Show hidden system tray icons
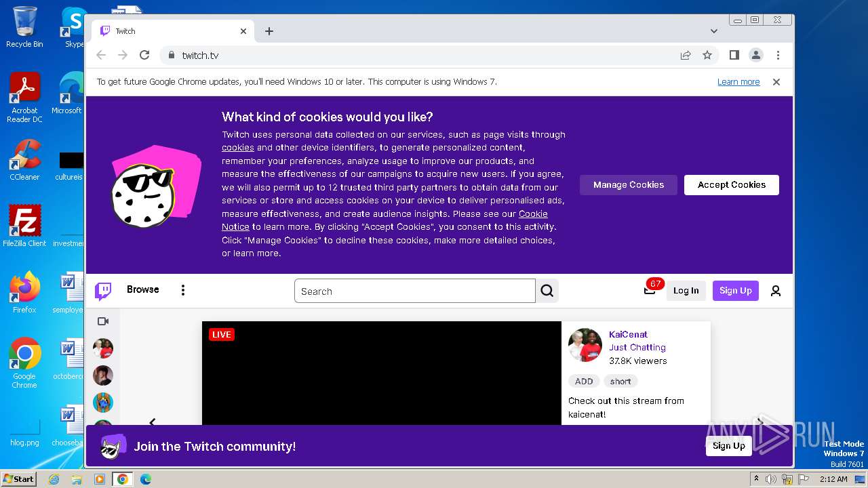Image resolution: width=868 pixels, height=488 pixels. click(x=757, y=479)
